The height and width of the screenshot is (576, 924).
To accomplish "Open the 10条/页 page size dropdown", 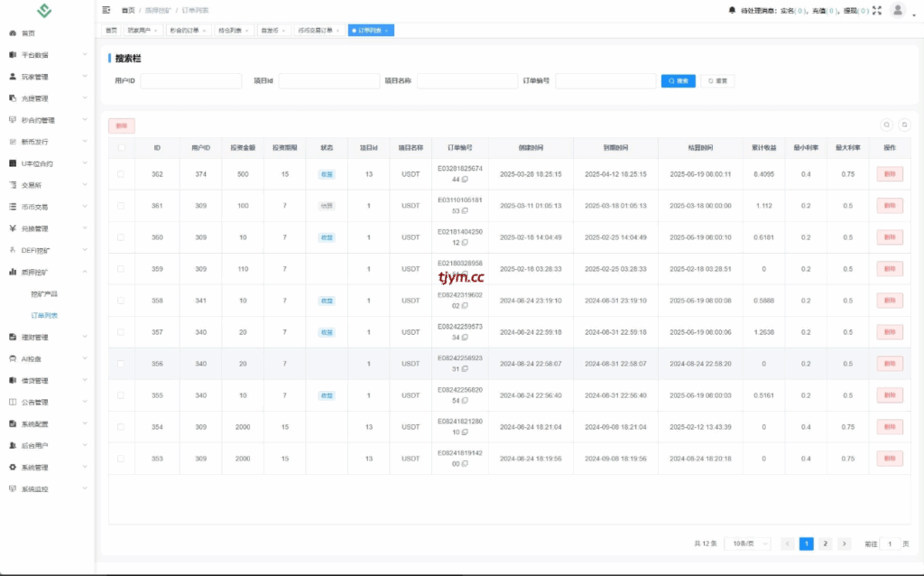I will coord(749,543).
